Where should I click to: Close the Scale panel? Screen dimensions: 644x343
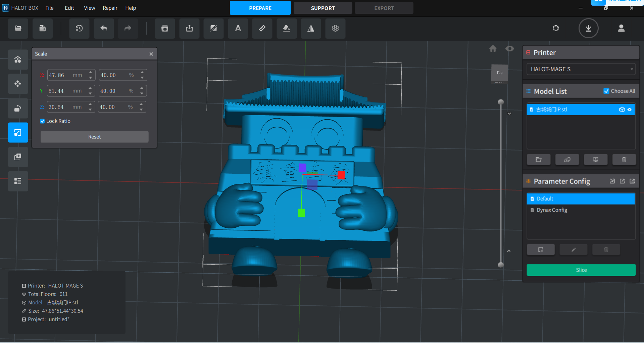click(x=151, y=54)
